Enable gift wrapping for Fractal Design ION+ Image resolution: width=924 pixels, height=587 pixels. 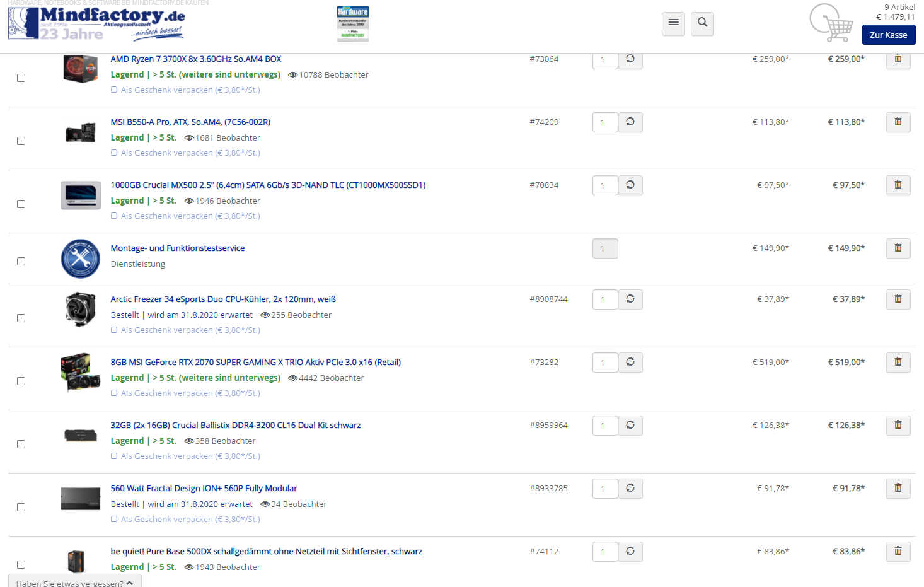coord(114,519)
